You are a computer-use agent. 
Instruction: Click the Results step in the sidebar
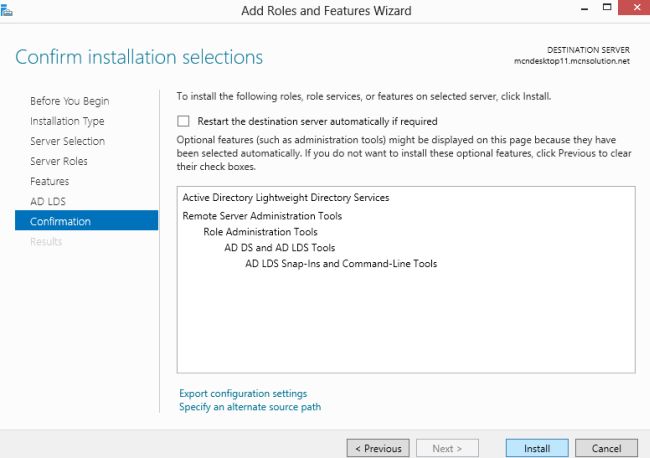coord(46,241)
